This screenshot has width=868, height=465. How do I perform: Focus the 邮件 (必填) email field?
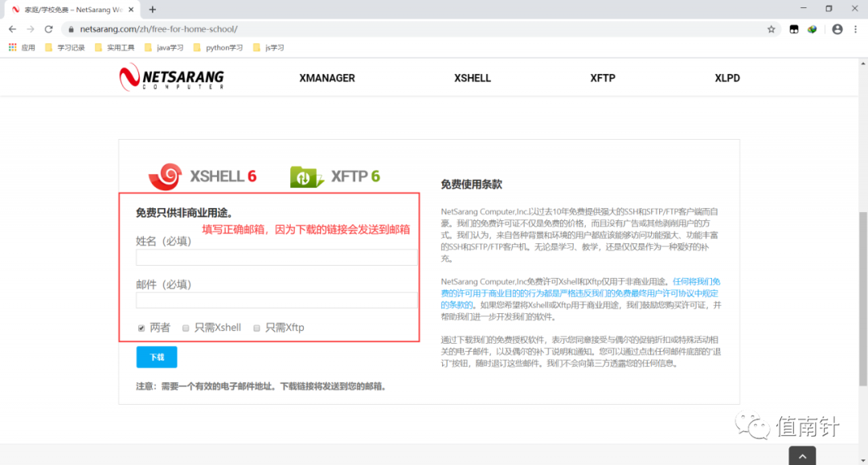[x=276, y=300]
